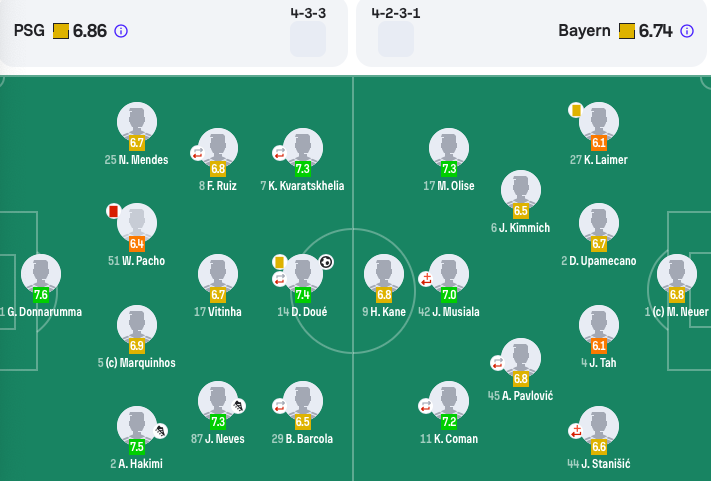Click substitution icon next to F. Ruiz
This screenshot has height=481, width=711.
tap(197, 153)
